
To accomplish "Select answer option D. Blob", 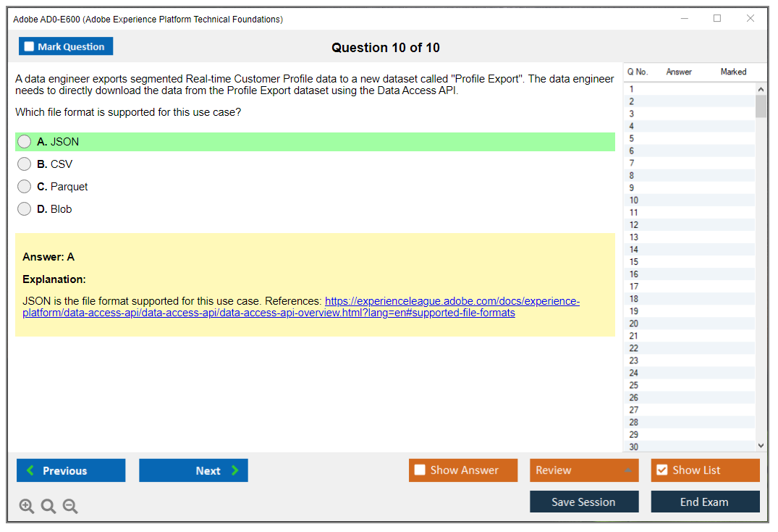I will [25, 209].
